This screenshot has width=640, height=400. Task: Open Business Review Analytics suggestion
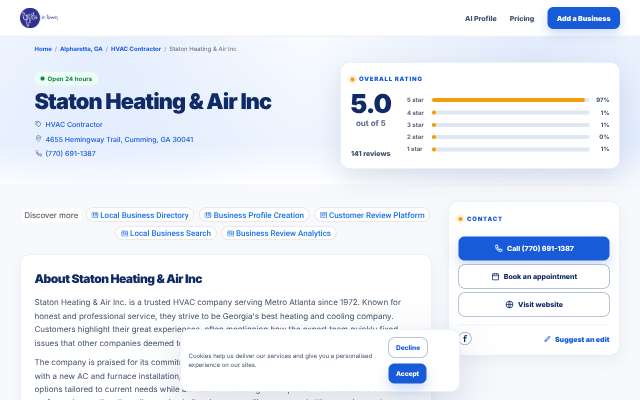[x=279, y=233]
